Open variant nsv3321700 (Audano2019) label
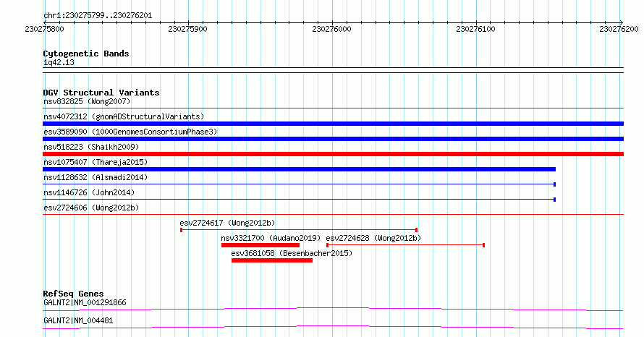 tap(271, 238)
